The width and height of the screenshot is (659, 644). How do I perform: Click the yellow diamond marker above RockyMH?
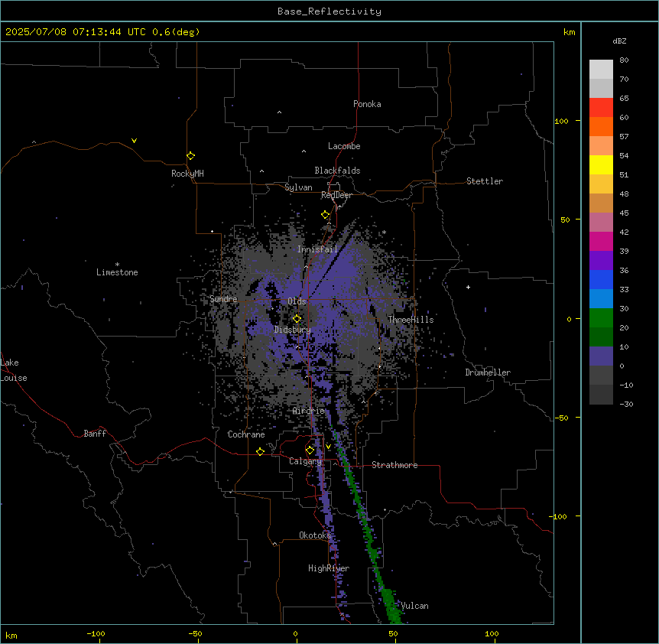tap(190, 156)
